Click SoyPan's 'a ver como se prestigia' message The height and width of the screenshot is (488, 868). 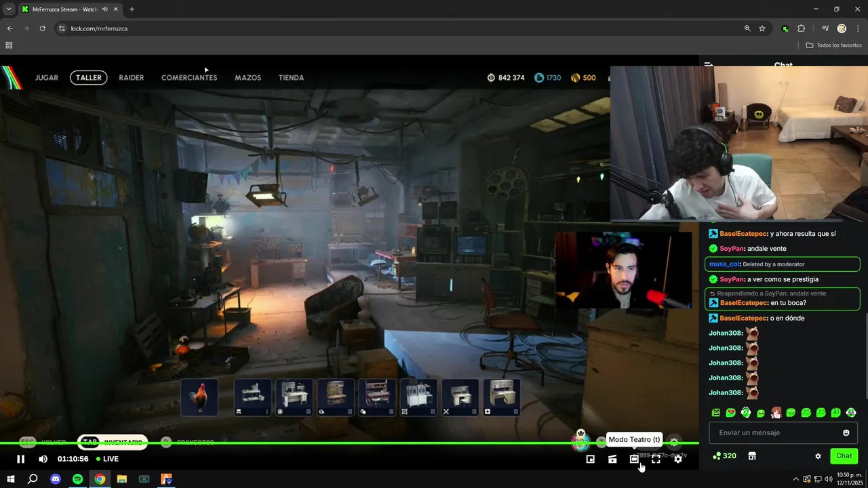click(x=763, y=279)
